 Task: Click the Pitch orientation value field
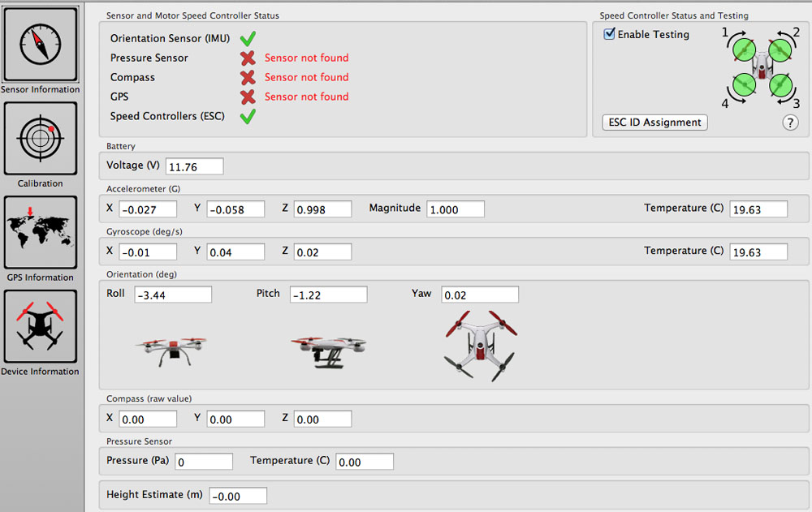click(328, 295)
